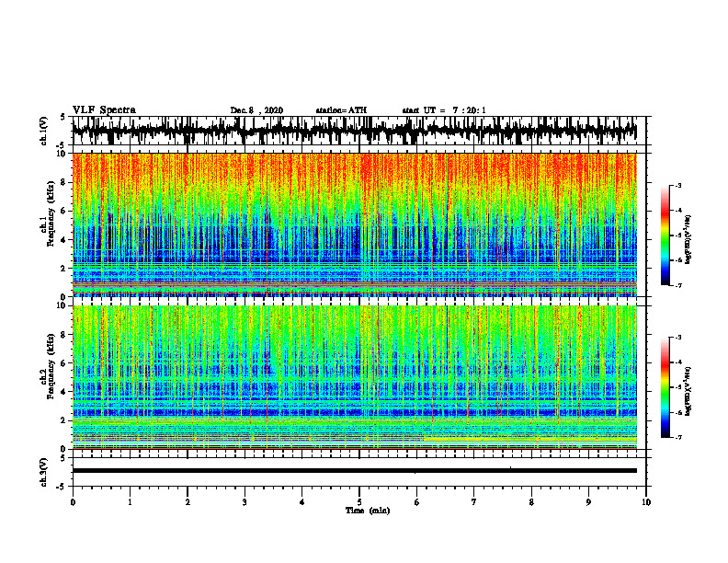Click the ch.1 spectrogram color scale bar
The image size is (728, 563).
tap(665, 236)
